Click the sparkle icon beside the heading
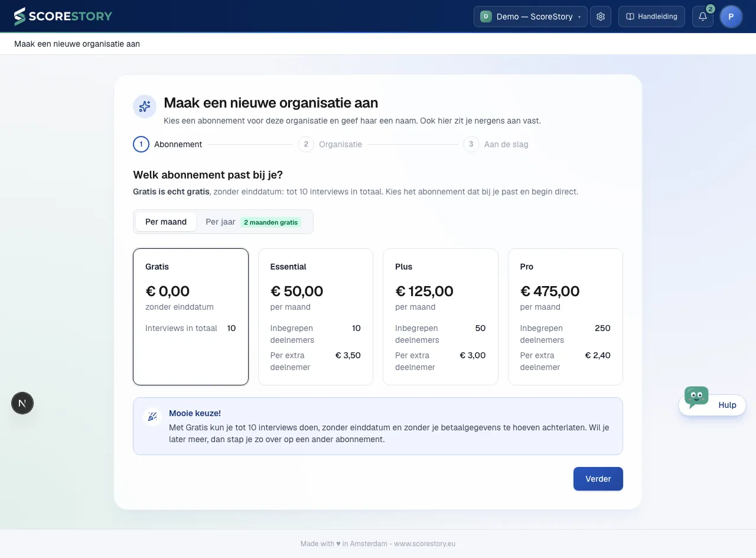The width and height of the screenshot is (756, 558). (x=145, y=106)
